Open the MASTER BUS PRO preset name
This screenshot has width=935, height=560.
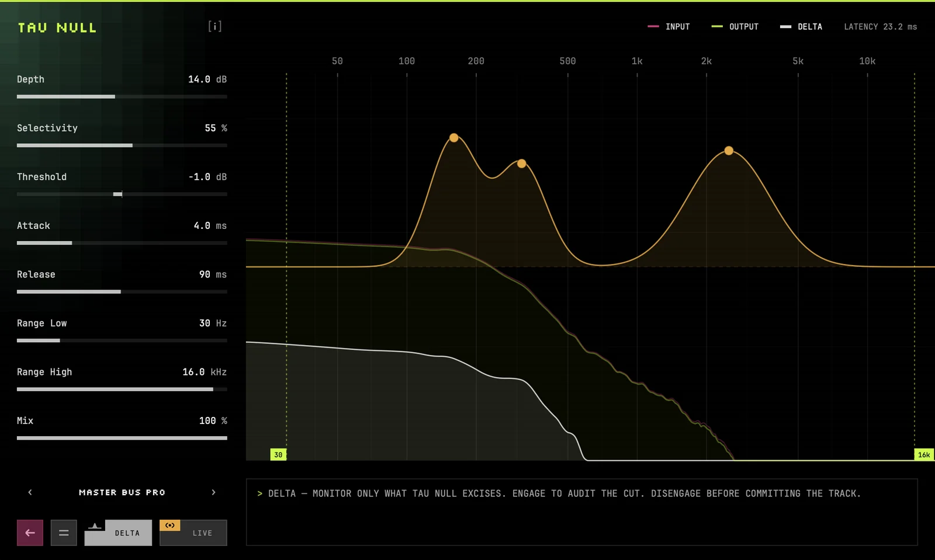pos(122,492)
